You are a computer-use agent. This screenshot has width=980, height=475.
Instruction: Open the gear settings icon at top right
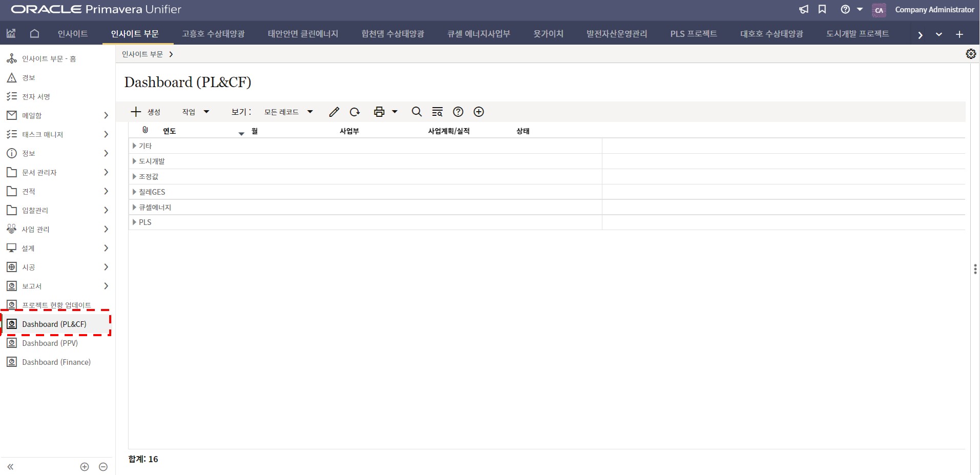tap(971, 54)
